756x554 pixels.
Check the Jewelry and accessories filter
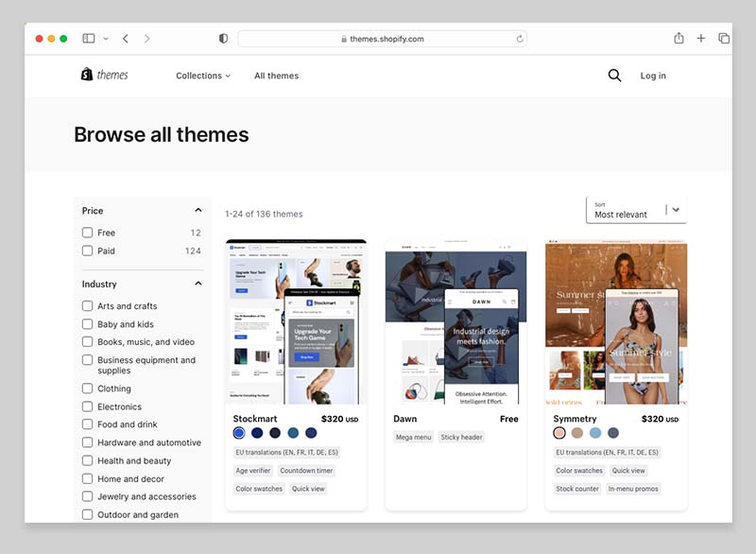87,496
